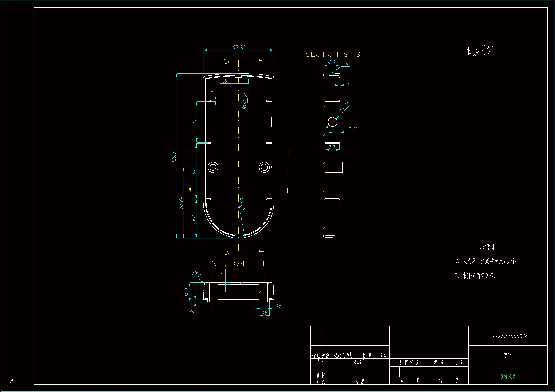Click the A3 sheet size label
The image size is (555, 392).
(13, 381)
